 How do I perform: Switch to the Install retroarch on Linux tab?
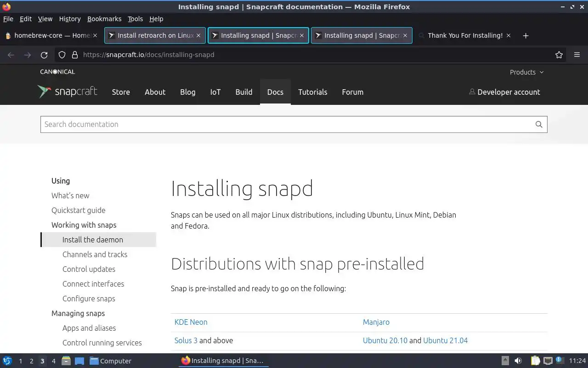tap(154, 35)
